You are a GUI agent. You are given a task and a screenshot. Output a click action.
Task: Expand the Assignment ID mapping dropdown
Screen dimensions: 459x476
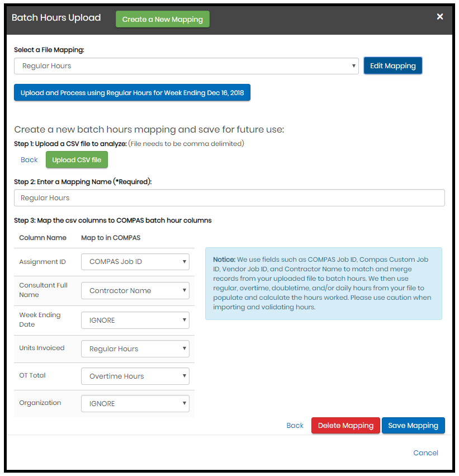[135, 262]
